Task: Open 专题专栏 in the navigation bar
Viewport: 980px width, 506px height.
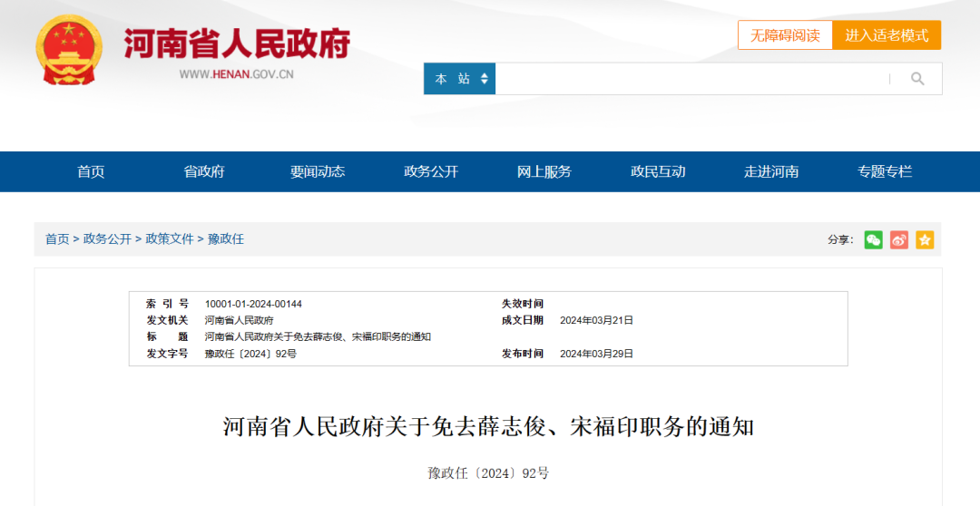Action: (x=885, y=171)
